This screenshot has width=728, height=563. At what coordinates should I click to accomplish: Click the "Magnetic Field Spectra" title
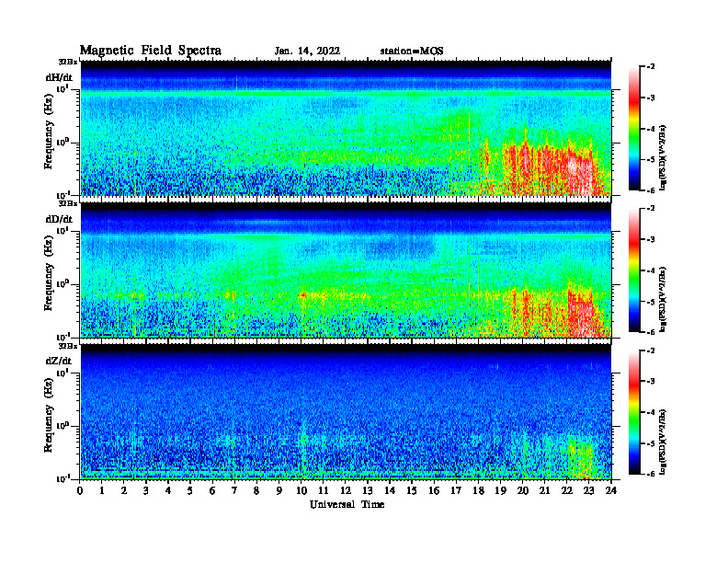pos(151,51)
